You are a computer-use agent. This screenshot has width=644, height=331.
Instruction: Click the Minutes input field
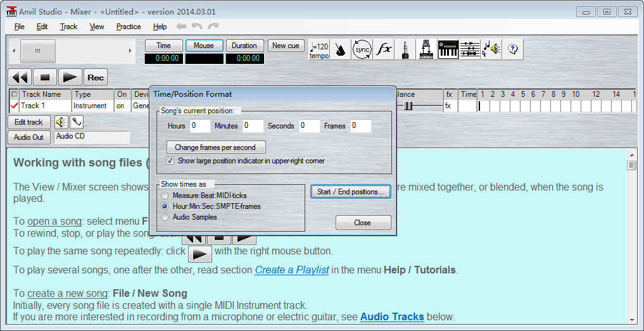click(x=253, y=126)
